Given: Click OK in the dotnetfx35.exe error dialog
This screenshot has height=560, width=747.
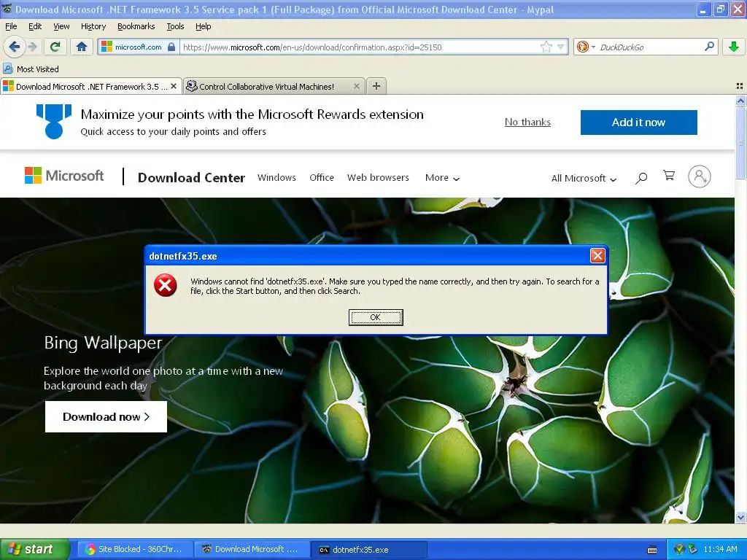Looking at the screenshot, I should click(376, 317).
